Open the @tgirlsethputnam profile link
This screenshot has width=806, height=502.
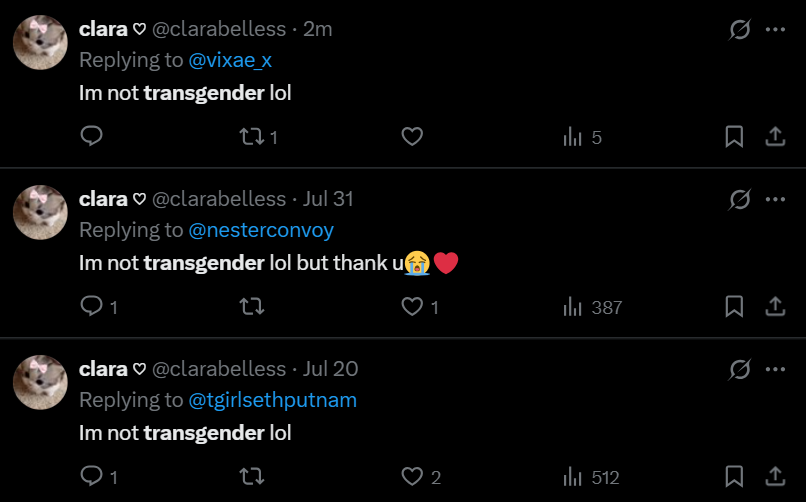(272, 400)
